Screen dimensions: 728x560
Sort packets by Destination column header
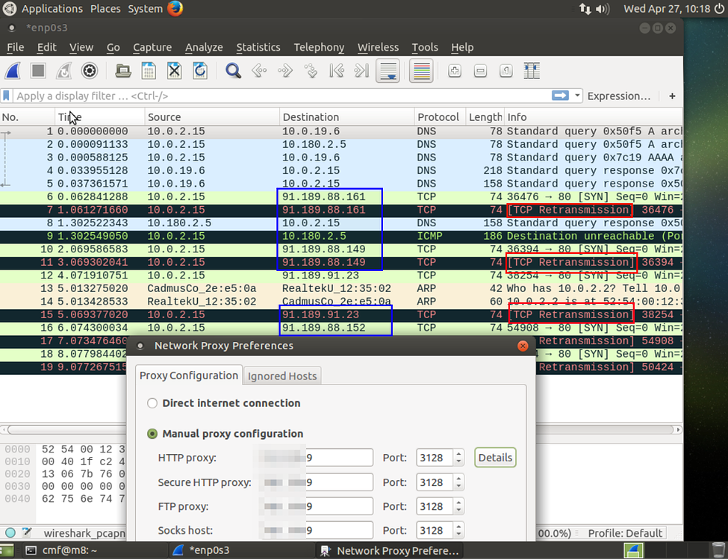[346, 117]
